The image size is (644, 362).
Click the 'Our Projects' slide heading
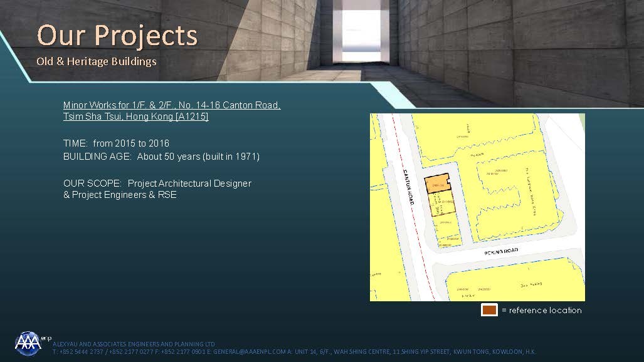[117, 35]
